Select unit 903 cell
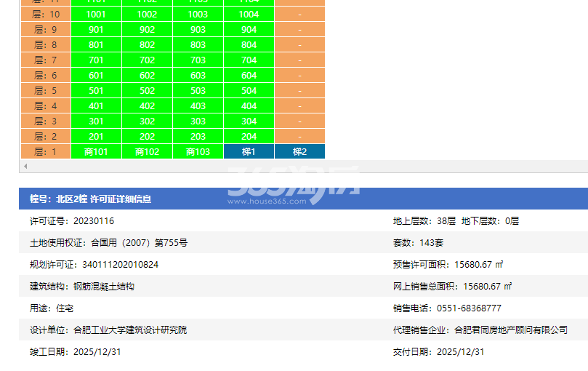 tap(198, 30)
